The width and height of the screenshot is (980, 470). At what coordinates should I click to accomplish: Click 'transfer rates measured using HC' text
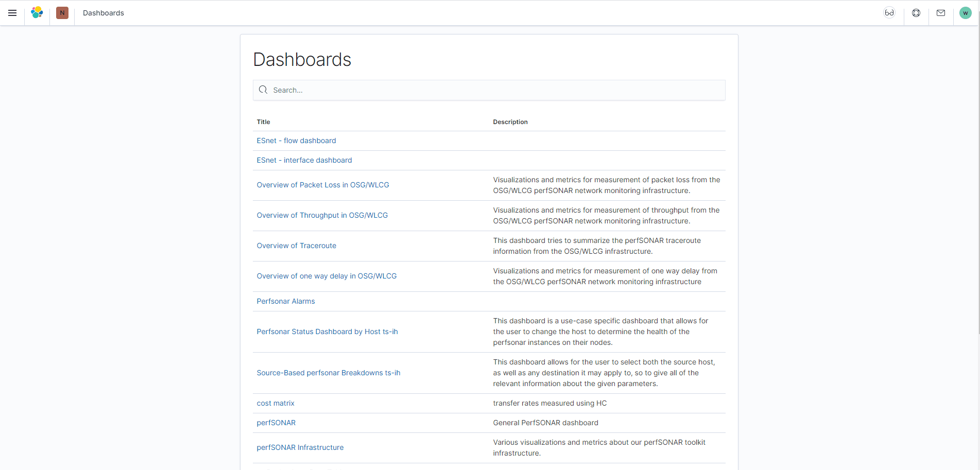(550, 403)
